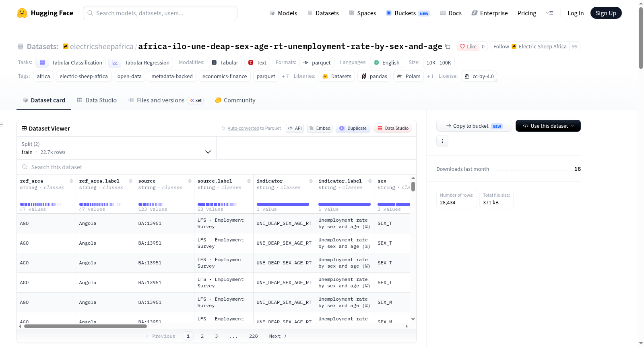Click the open-data tag
This screenshot has height=347, width=644.
pos(130,76)
